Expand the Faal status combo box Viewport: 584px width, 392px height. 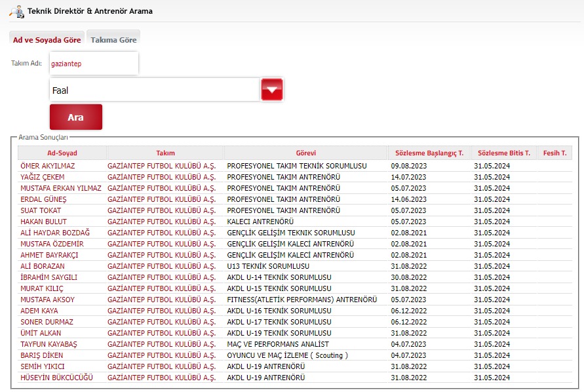155,90
